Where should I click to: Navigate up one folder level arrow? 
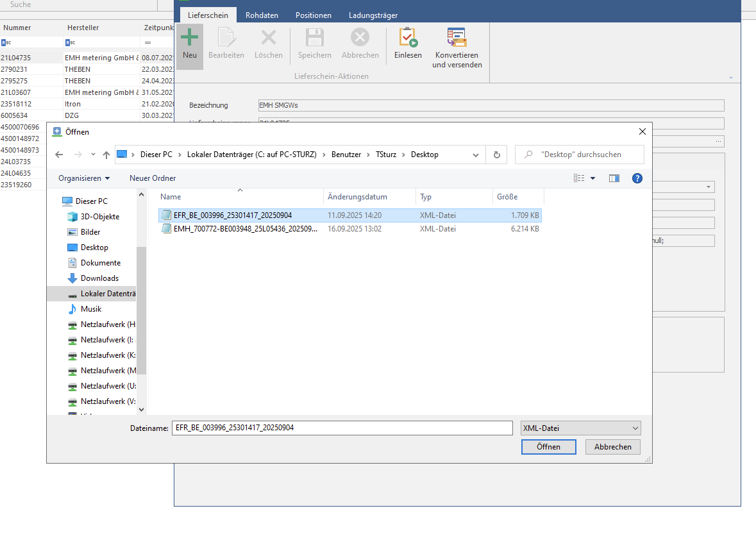tap(106, 155)
